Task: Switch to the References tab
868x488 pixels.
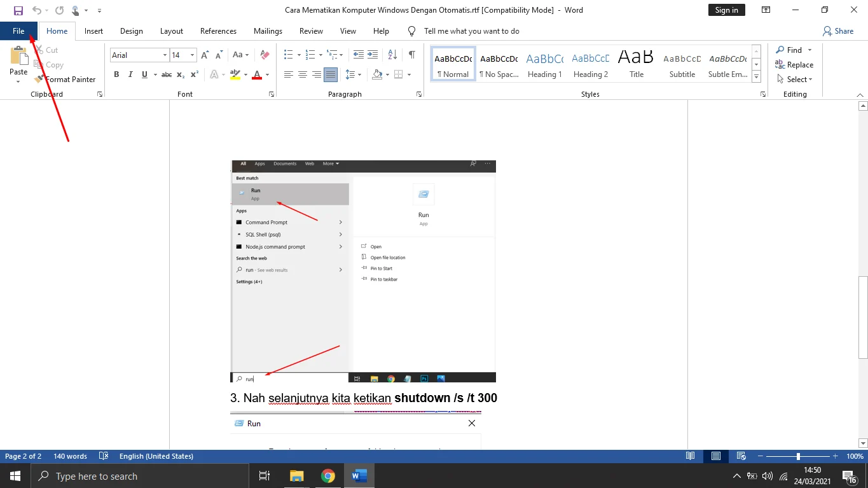Action: pos(218,31)
